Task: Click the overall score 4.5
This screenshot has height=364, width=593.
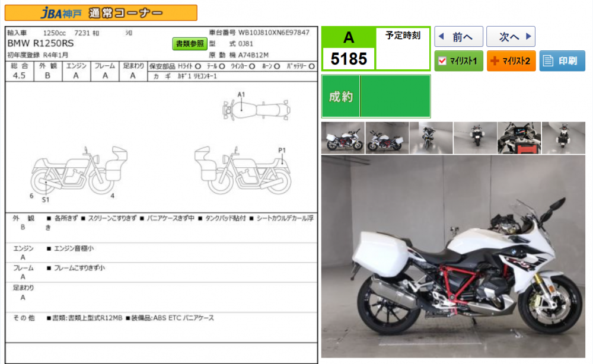Action: tap(19, 76)
